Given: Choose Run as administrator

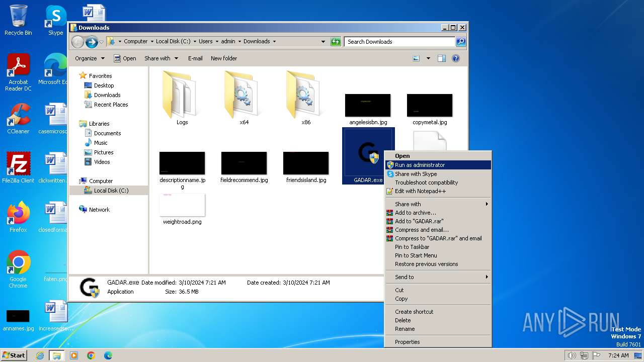Looking at the screenshot, I should point(438,165).
